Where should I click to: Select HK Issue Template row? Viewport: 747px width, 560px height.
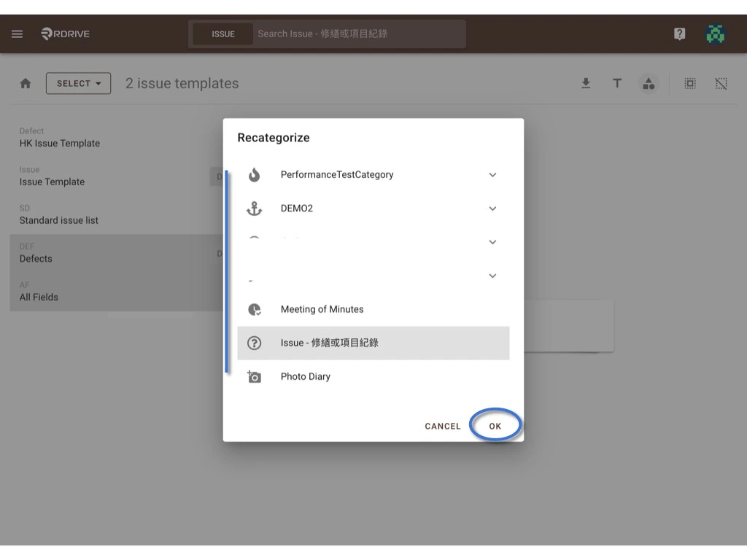pos(116,138)
